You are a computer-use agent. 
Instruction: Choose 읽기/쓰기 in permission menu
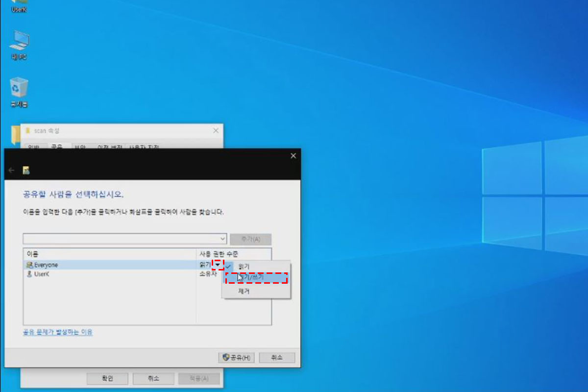tap(256, 277)
